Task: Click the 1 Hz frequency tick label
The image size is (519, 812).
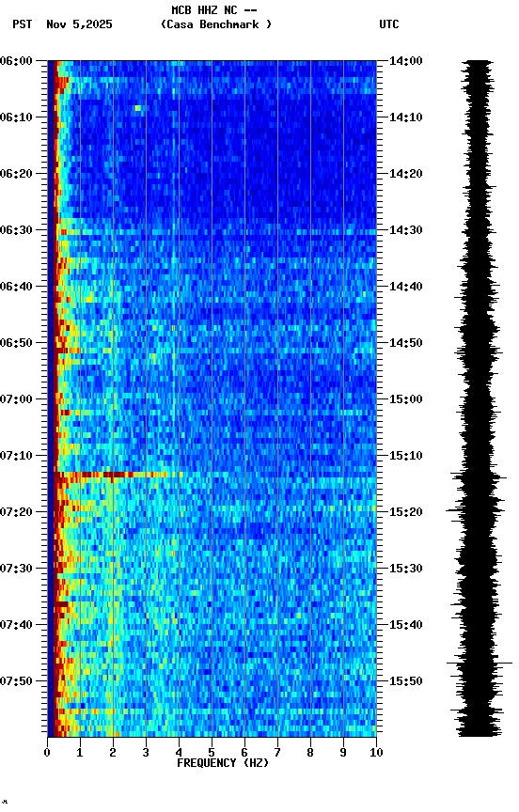Action: (x=80, y=753)
